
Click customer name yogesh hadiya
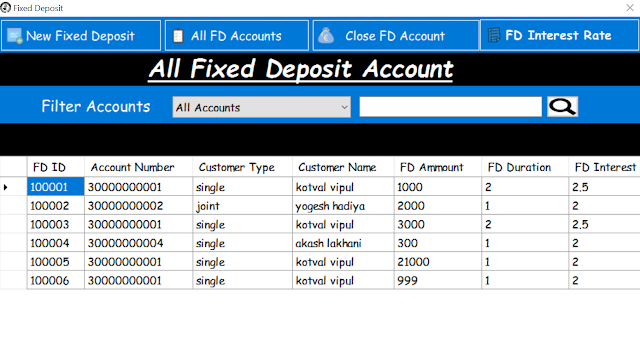point(343,205)
